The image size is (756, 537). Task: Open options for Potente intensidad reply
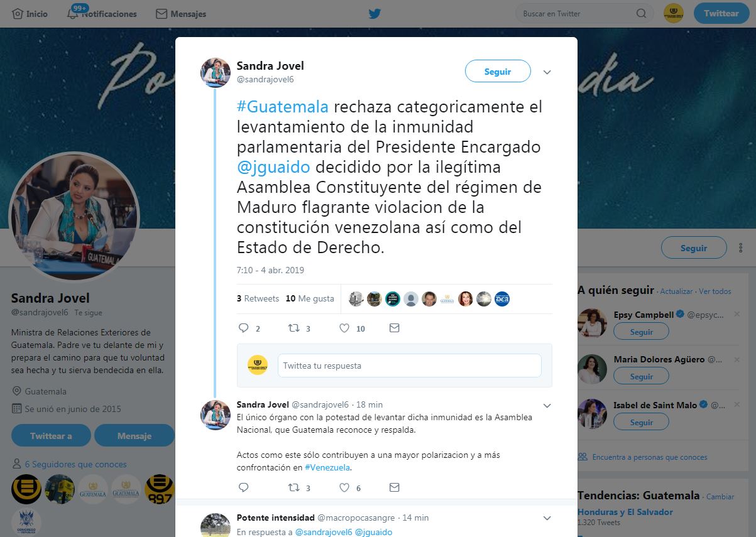click(547, 518)
